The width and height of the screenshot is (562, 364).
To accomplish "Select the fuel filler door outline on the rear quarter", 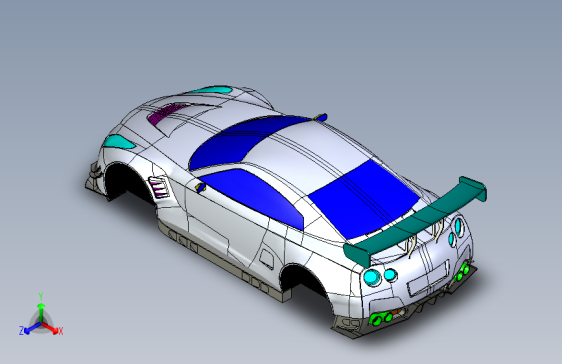I will coord(266,258).
